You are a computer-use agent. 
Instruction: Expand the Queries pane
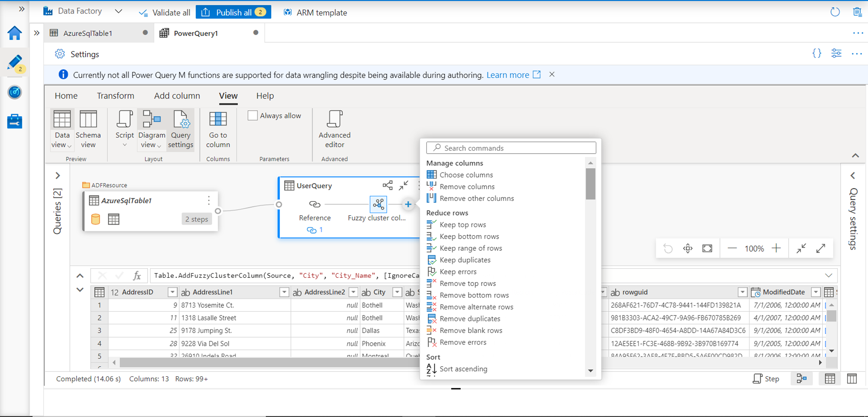(58, 176)
